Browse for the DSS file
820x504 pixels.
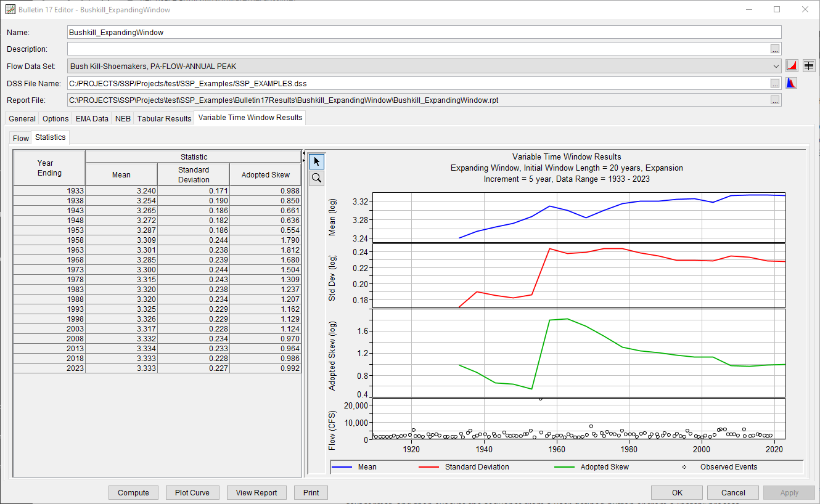tap(775, 83)
